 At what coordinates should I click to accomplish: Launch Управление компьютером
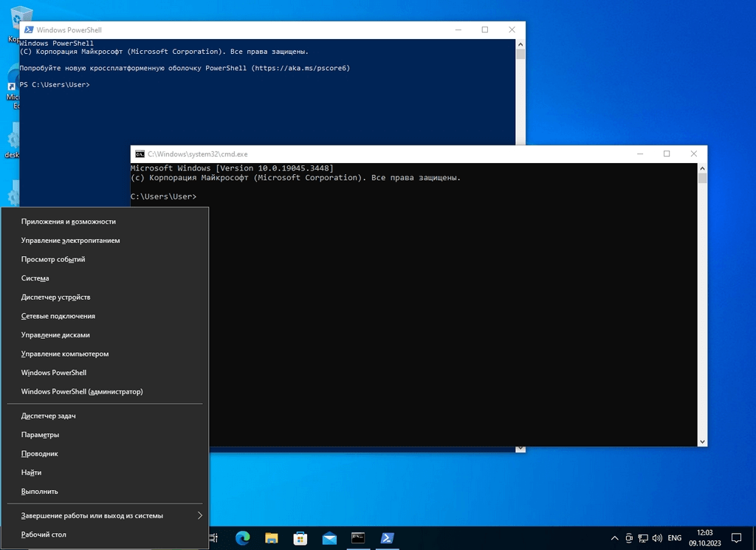(105, 354)
